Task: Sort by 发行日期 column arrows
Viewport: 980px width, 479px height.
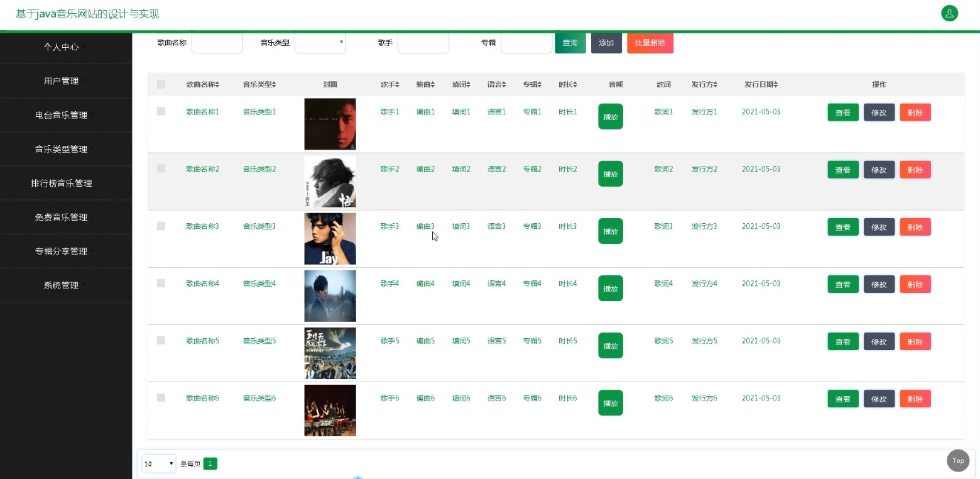Action: (x=776, y=85)
